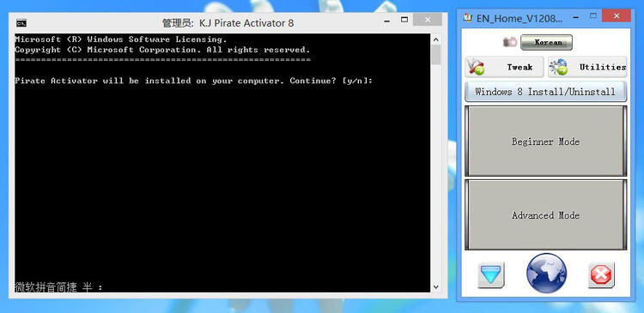Click the blue down-arrow icon

[x=491, y=274]
